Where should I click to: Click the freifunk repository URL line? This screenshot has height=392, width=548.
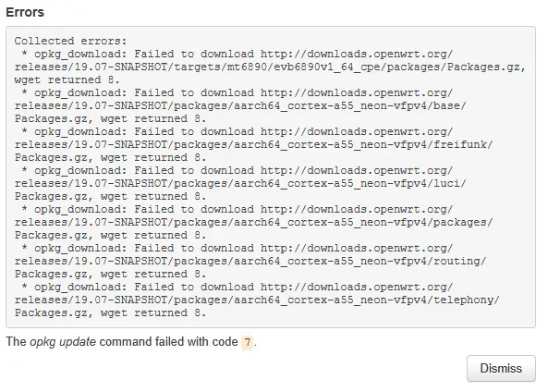[x=254, y=144]
